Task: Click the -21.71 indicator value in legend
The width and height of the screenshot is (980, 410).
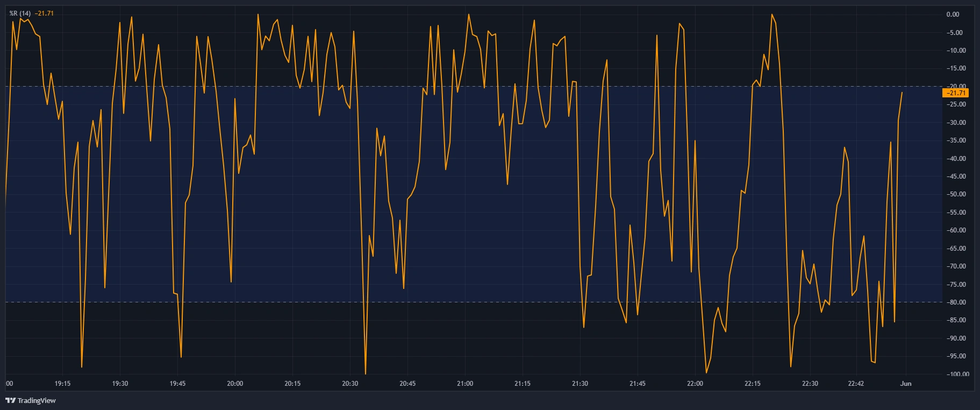Action: click(44, 13)
